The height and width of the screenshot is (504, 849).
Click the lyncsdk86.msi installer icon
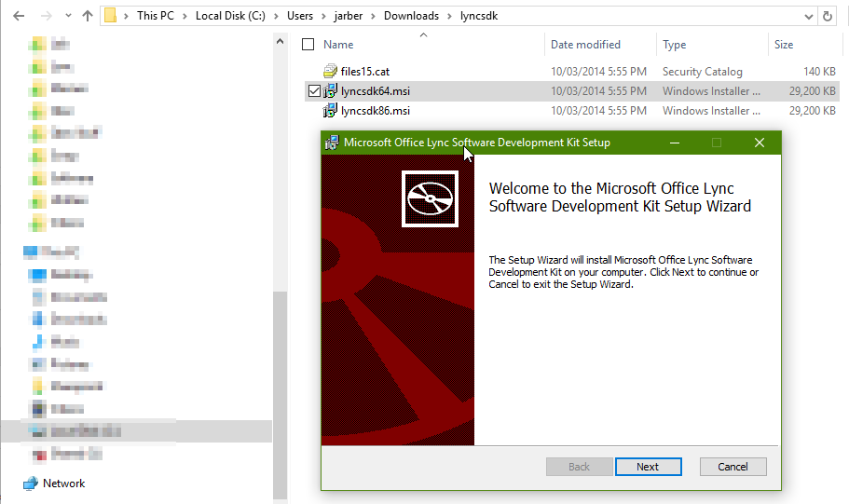pyautogui.click(x=330, y=111)
